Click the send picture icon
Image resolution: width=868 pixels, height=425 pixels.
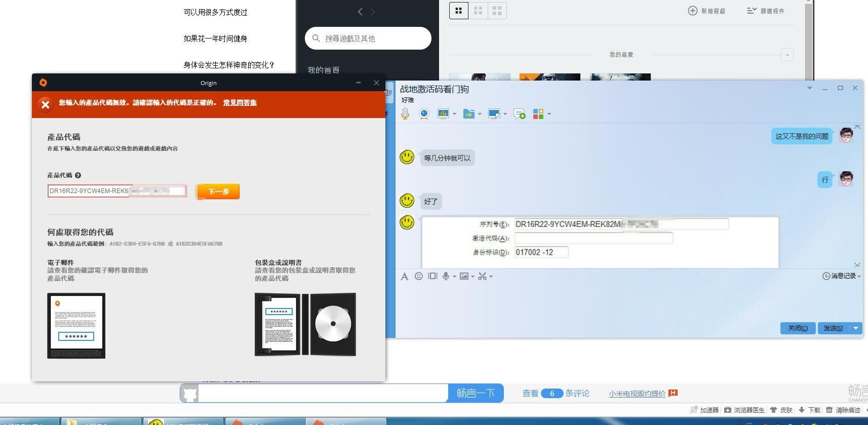click(x=464, y=276)
